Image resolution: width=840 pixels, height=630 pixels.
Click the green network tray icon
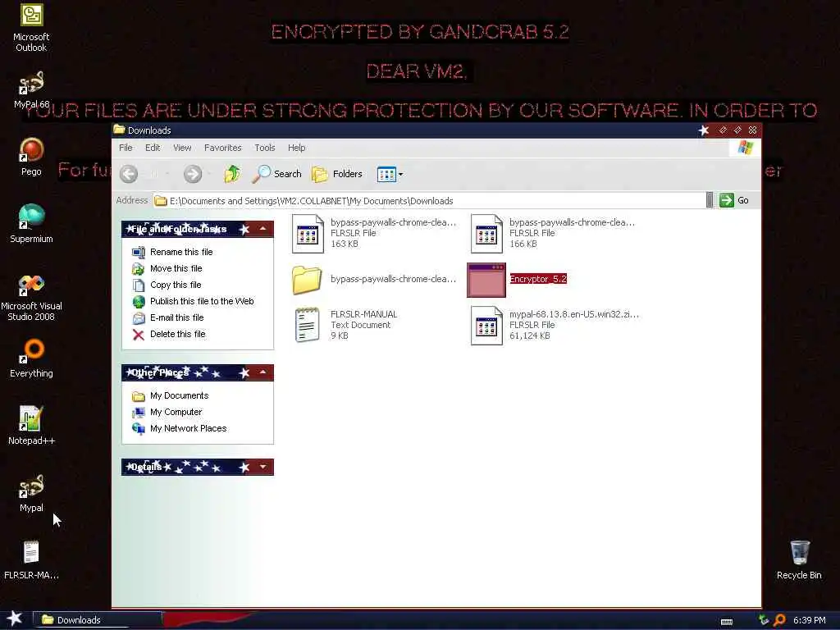coord(764,620)
